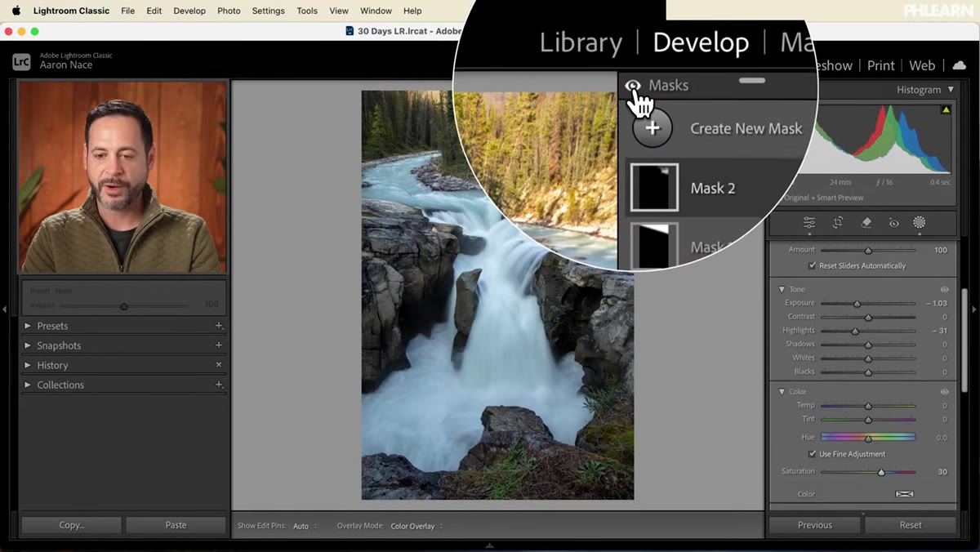Switch to the Print module
The height and width of the screenshot is (552, 980).
(881, 65)
